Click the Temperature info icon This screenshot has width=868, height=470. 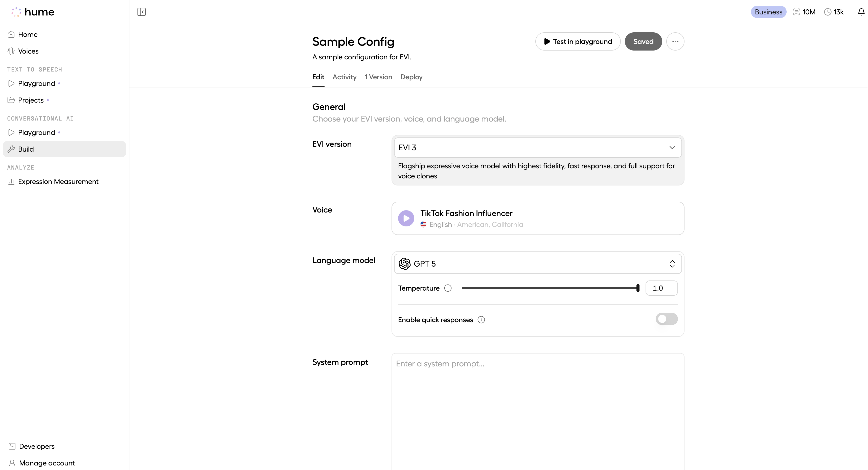click(x=448, y=288)
